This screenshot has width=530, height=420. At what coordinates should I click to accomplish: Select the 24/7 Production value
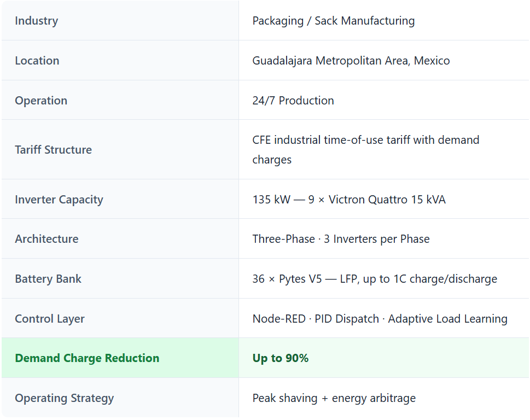(x=293, y=101)
